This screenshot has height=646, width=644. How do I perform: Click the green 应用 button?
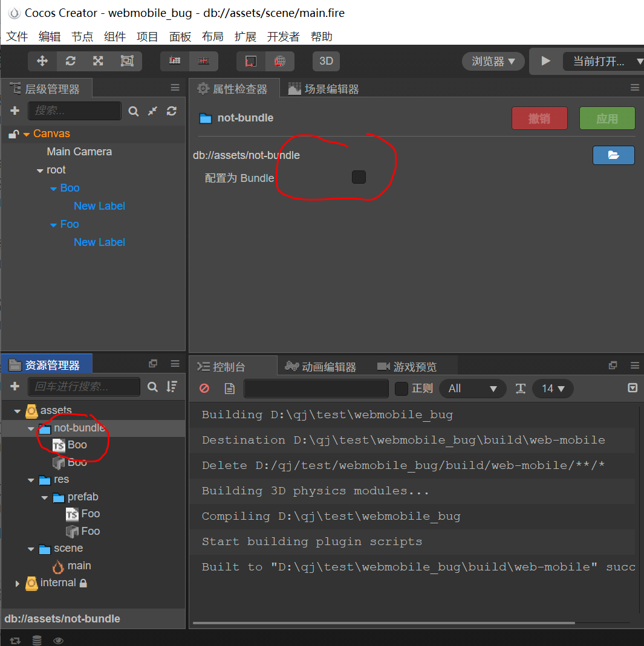(607, 118)
